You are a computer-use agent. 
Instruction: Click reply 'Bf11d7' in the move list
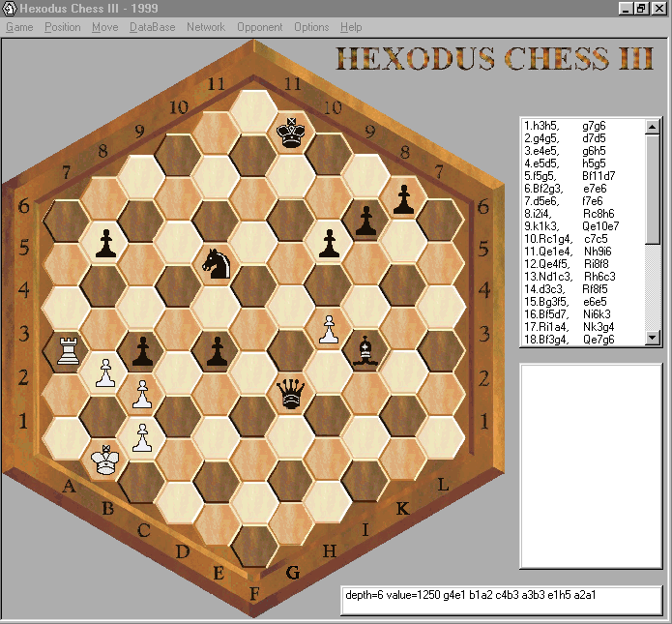point(599,176)
